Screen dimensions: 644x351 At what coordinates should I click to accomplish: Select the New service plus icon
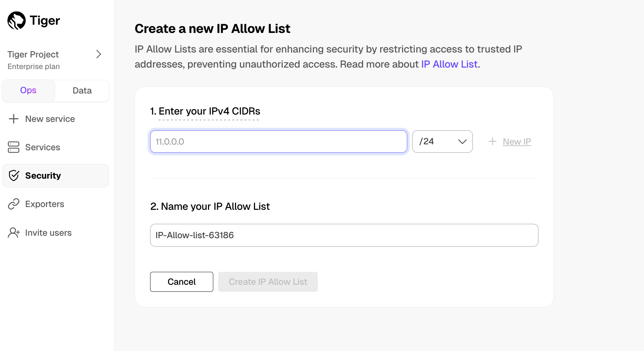click(13, 119)
